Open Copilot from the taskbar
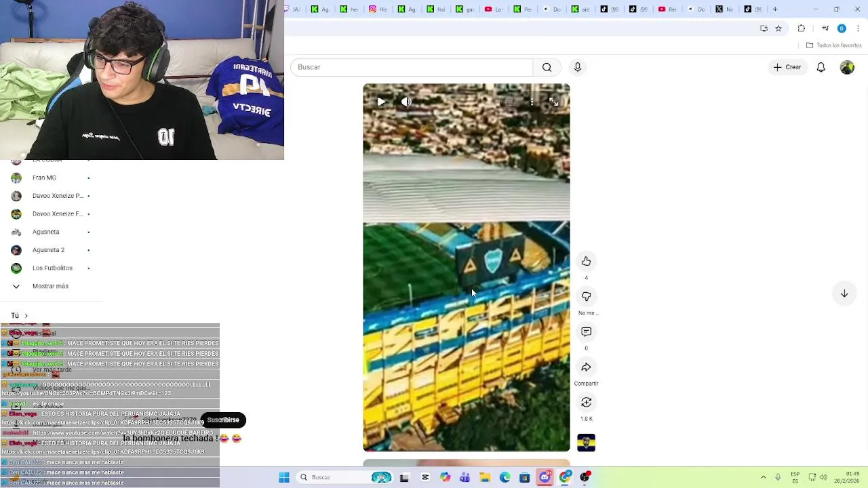This screenshot has width=868, height=488. (445, 477)
